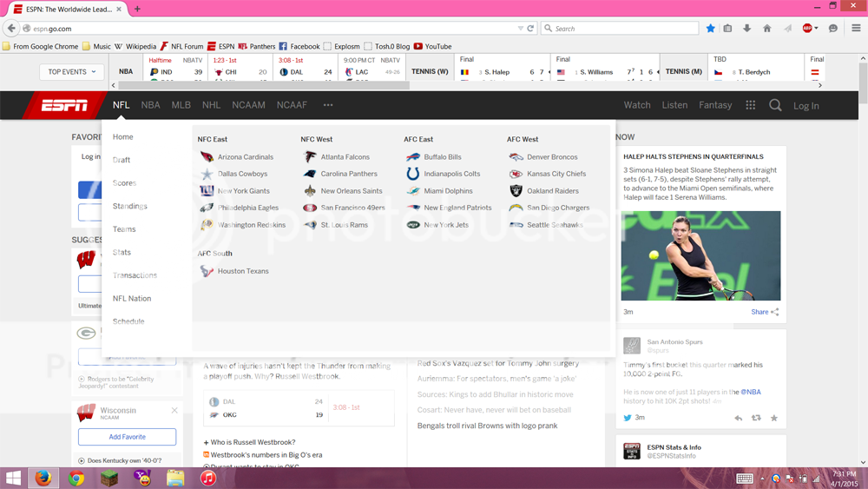The height and width of the screenshot is (489, 868).
Task: Open the Halep tennis photo thumbnail
Action: 700,256
